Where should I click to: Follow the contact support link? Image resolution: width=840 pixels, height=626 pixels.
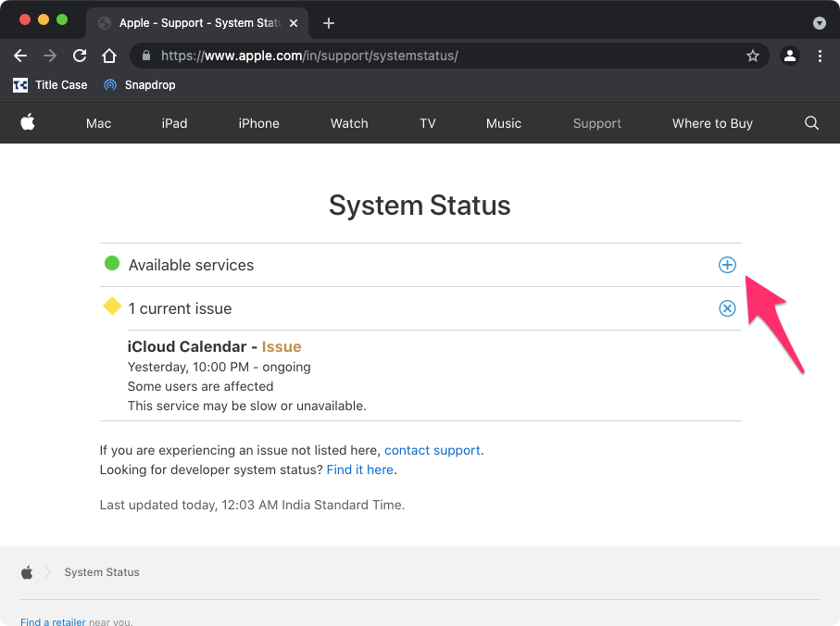coord(433,450)
